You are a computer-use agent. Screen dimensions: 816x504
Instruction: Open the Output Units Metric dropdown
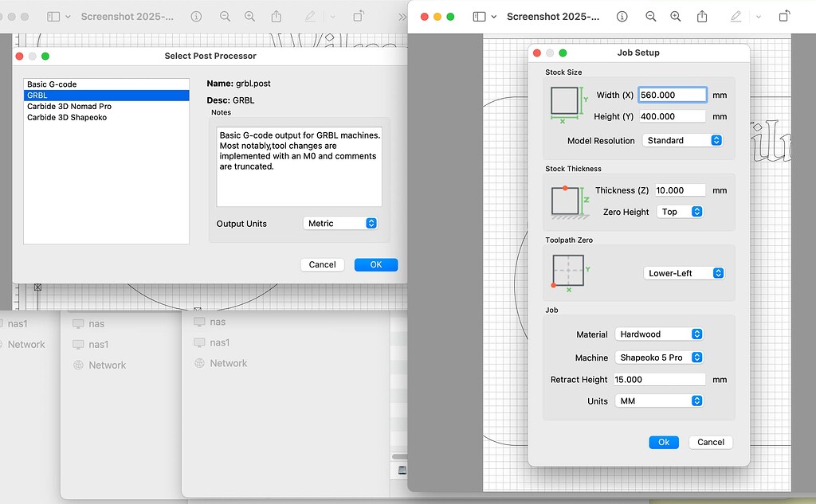click(340, 224)
